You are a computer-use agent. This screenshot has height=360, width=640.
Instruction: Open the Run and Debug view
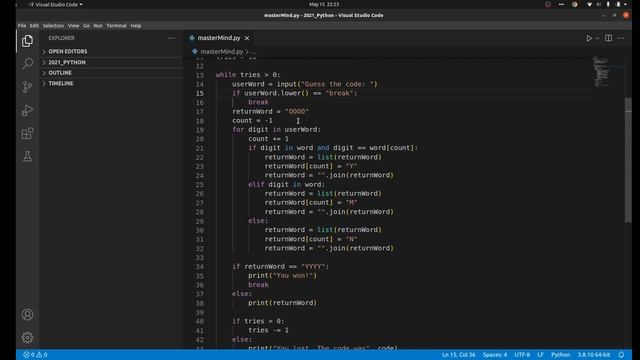click(x=27, y=110)
